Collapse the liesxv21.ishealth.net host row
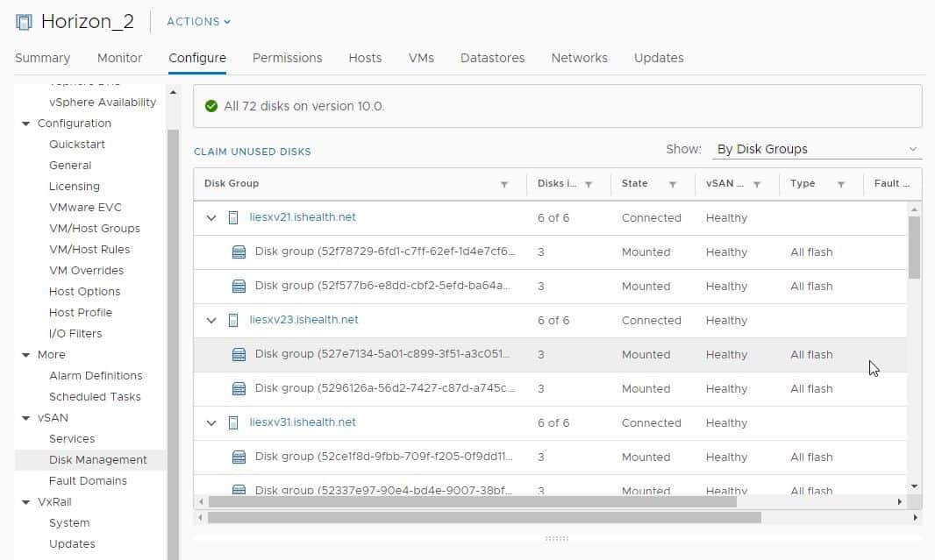Image resolution: width=935 pixels, height=560 pixels. pos(211,217)
